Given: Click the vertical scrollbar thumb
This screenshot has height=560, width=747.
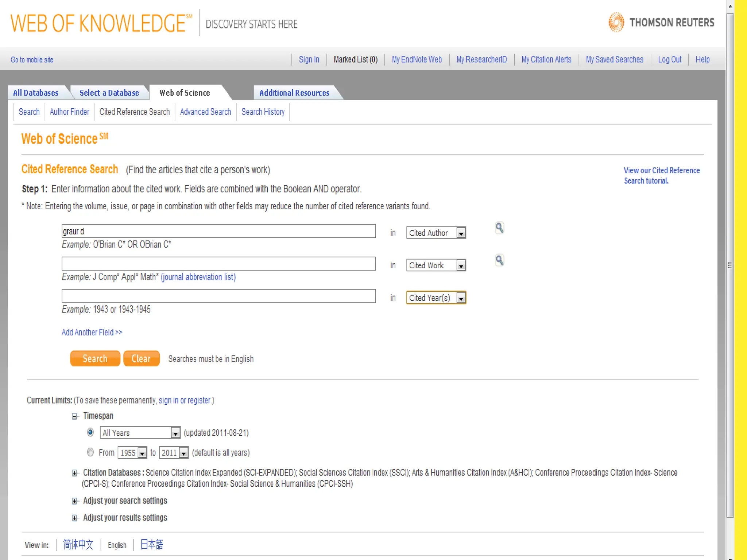Looking at the screenshot, I should coord(730,265).
